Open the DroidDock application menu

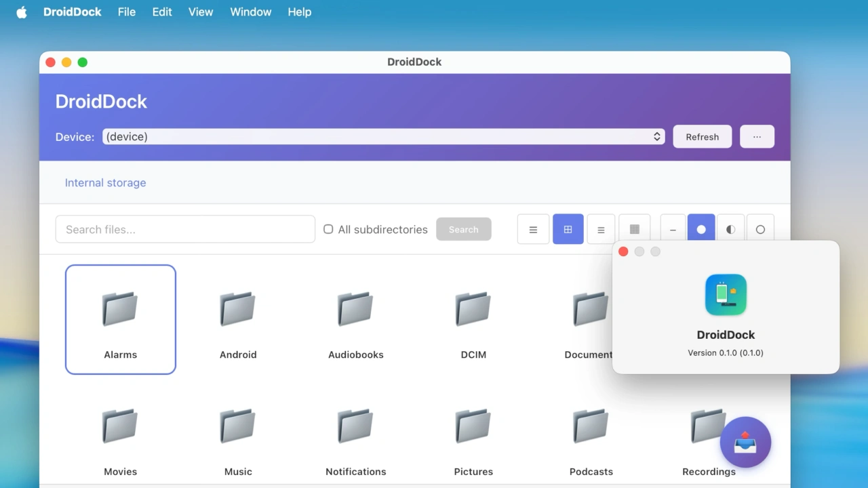coord(73,12)
